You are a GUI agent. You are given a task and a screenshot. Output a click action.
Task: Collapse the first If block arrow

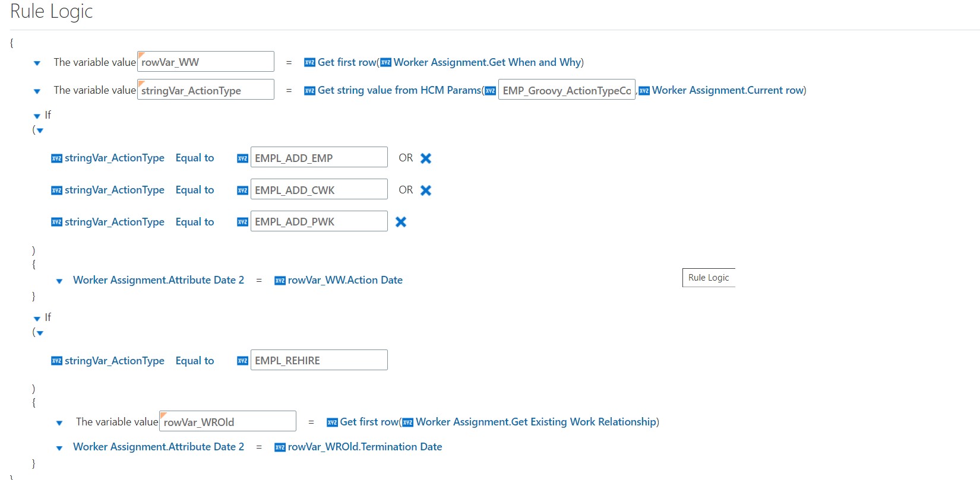(x=37, y=116)
